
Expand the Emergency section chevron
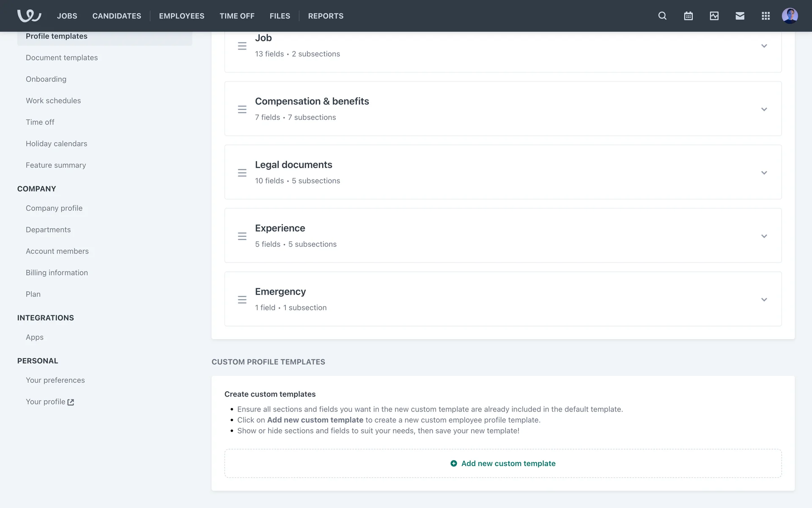coord(764,300)
